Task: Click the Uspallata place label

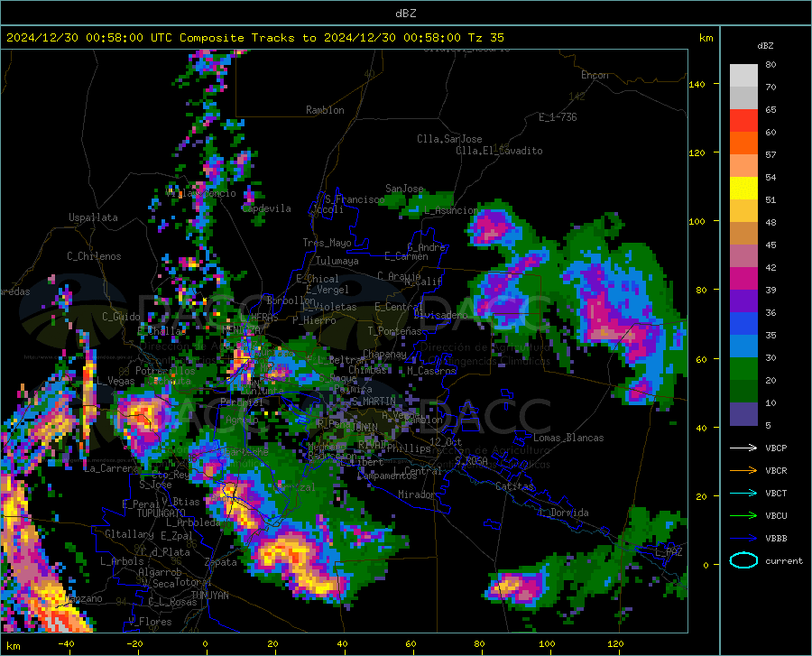Action: click(x=93, y=217)
